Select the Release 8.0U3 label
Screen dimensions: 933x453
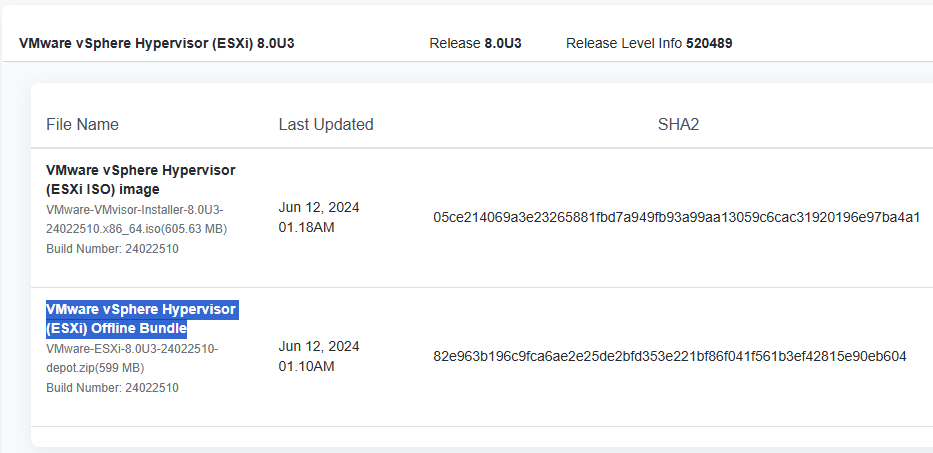click(x=475, y=43)
